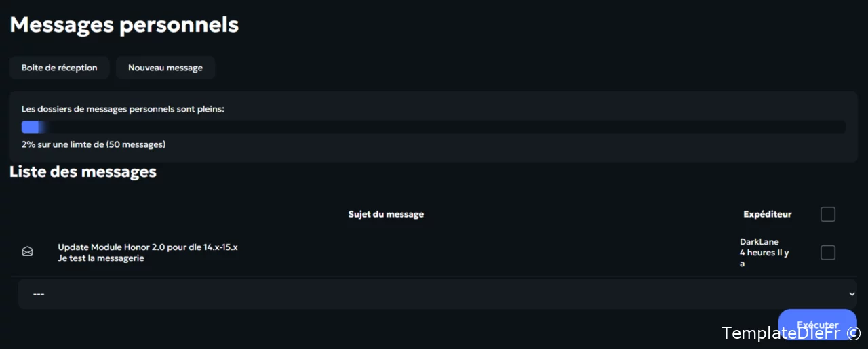Open the "Update Module Honor 2.0" message

coord(148,247)
